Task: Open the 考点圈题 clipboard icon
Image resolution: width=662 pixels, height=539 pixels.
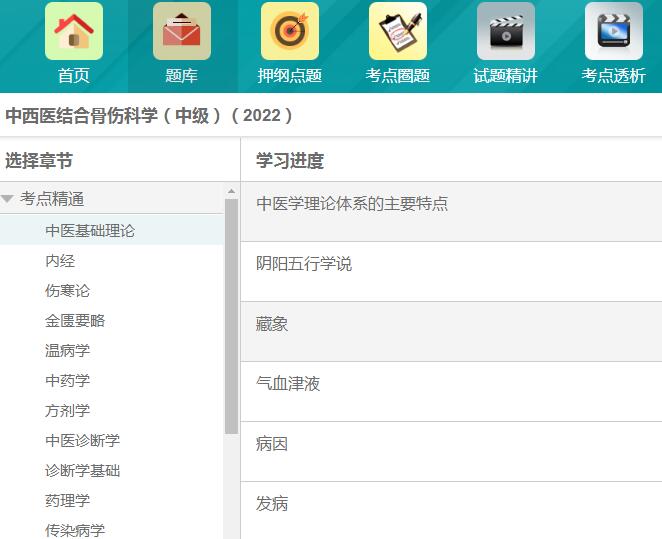Action: [398, 31]
